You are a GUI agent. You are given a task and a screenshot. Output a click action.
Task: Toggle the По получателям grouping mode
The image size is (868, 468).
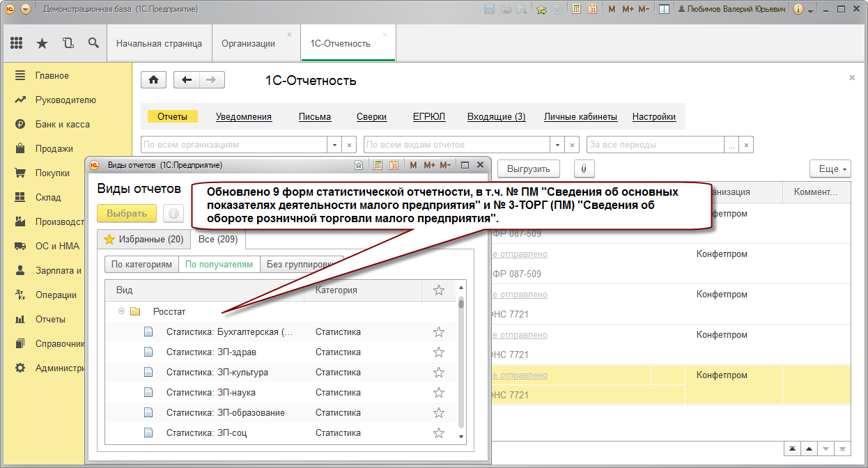tap(218, 264)
